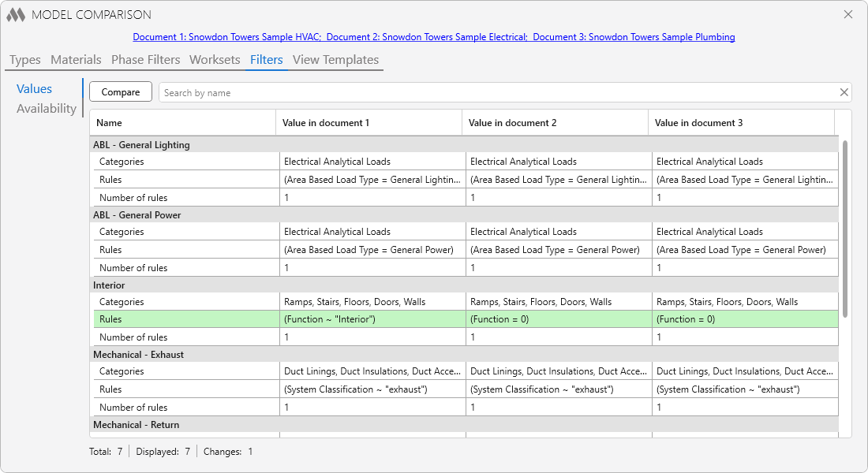Select the Mechanical - Exhaust group row

pos(464,355)
